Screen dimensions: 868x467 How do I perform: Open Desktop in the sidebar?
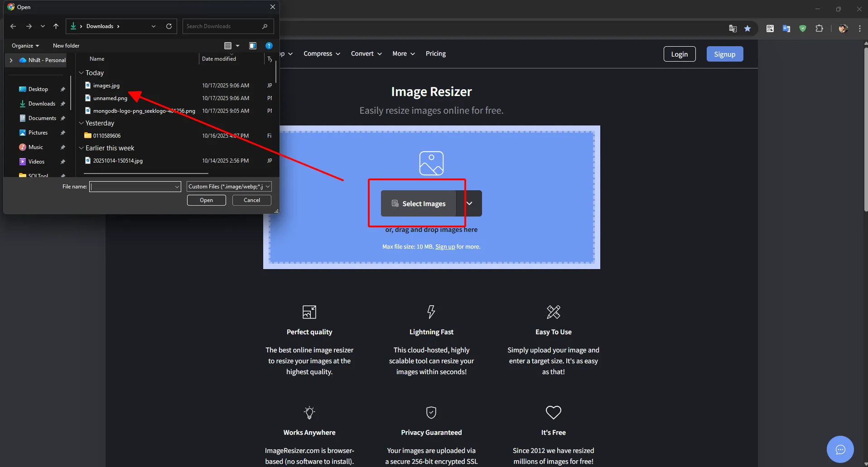[x=38, y=89]
